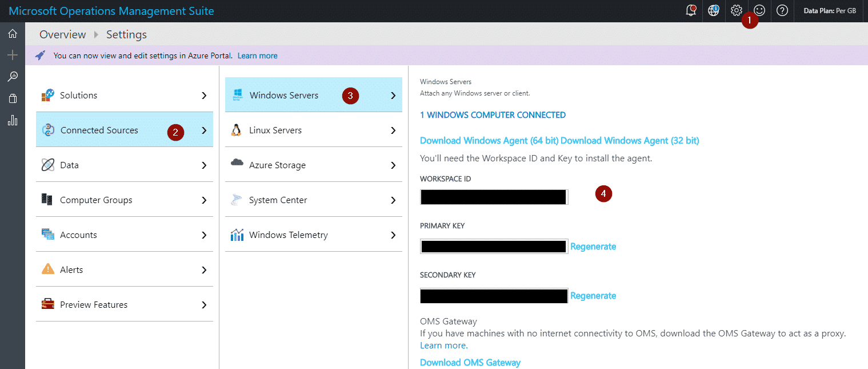This screenshot has width=868, height=369.
Task: Click the Alerts warning triangle icon
Action: click(x=48, y=269)
